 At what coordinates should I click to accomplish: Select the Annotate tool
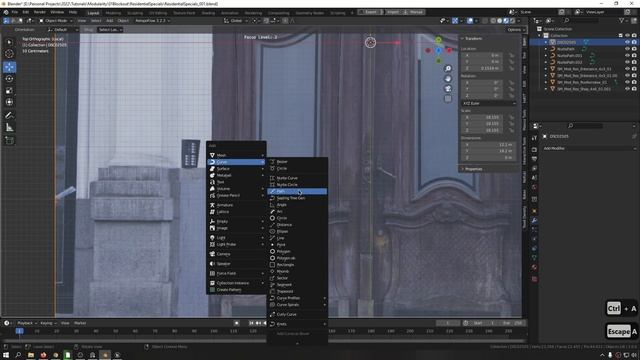coord(9,116)
